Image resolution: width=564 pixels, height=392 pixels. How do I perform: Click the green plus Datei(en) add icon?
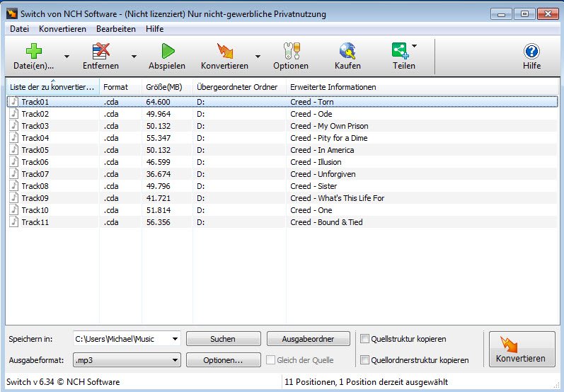pos(33,52)
